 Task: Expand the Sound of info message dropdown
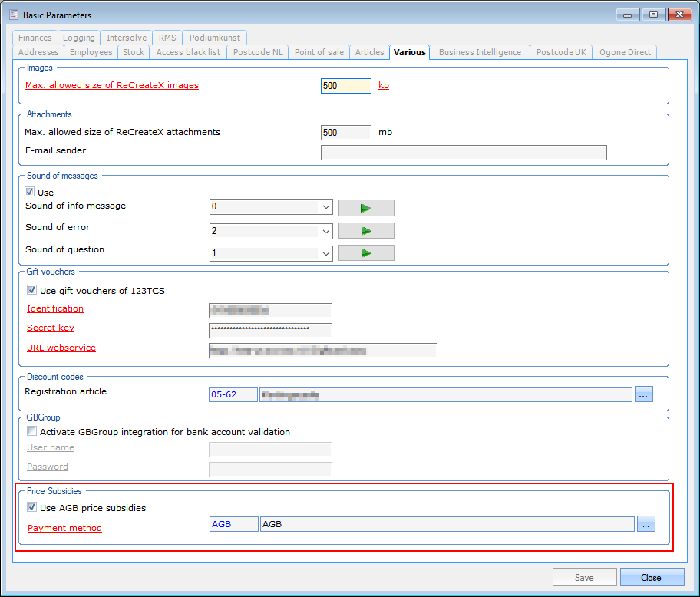pyautogui.click(x=325, y=208)
